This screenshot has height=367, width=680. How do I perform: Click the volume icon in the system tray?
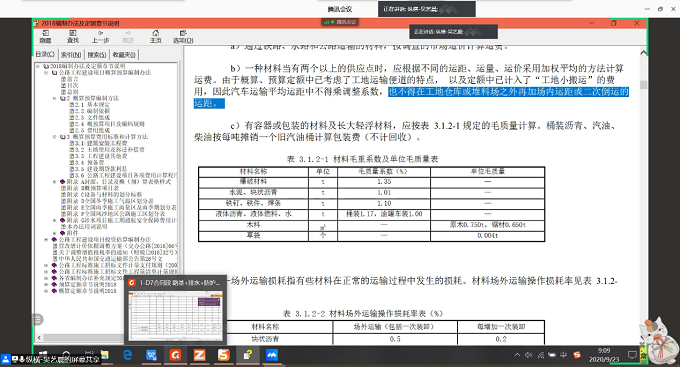(x=528, y=355)
